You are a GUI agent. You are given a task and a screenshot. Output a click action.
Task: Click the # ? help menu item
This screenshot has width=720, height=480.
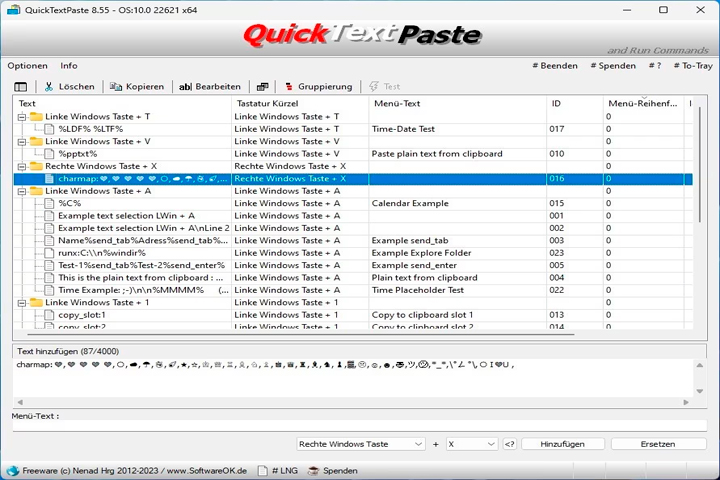[x=655, y=66]
